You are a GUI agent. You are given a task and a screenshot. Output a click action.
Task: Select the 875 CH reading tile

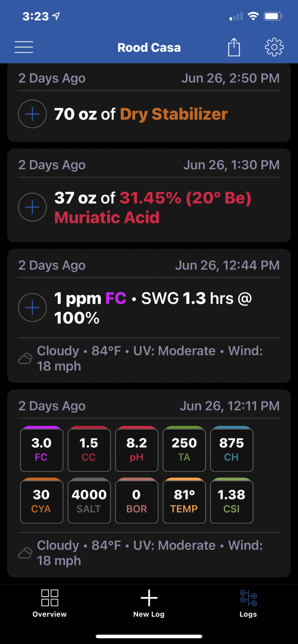pyautogui.click(x=232, y=449)
